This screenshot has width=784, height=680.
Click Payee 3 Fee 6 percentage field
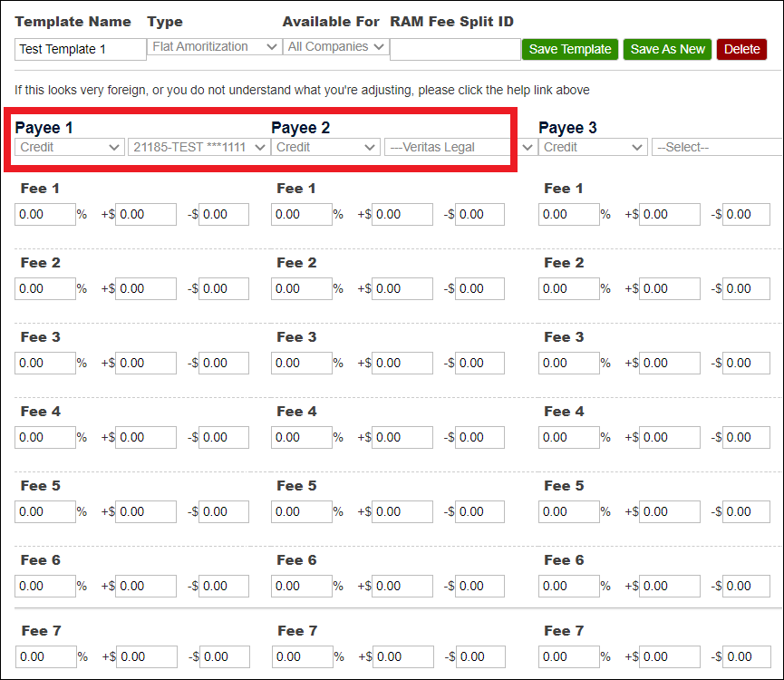pos(568,586)
